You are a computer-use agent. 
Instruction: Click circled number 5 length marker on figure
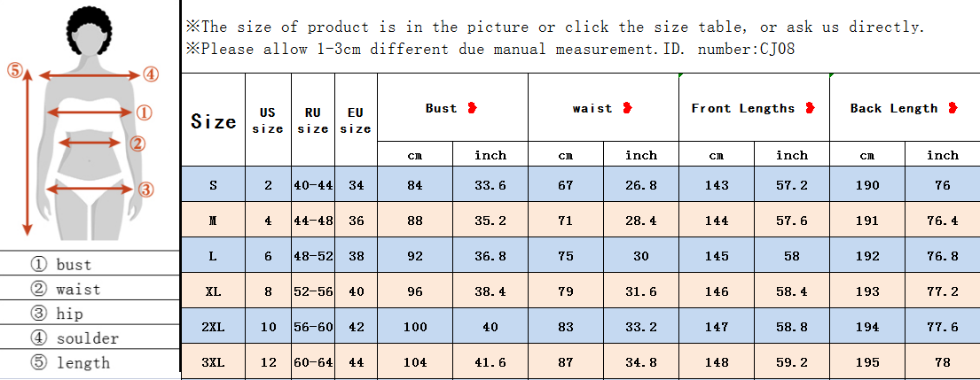(15, 69)
